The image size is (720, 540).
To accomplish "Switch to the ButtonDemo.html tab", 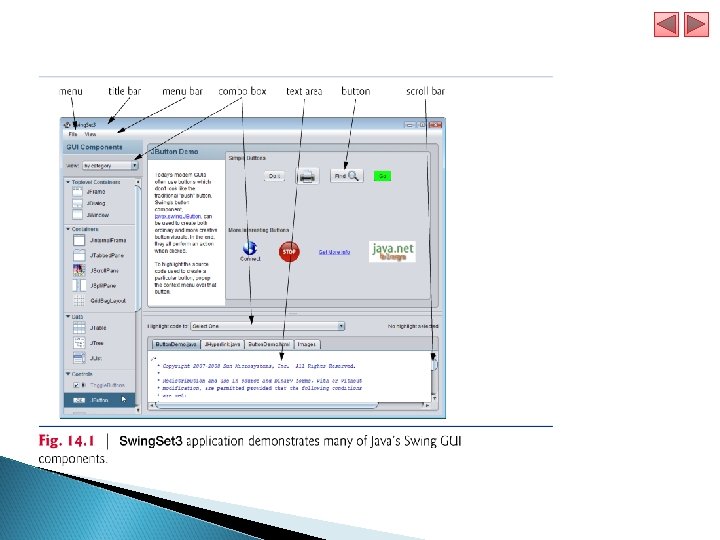I will click(269, 344).
